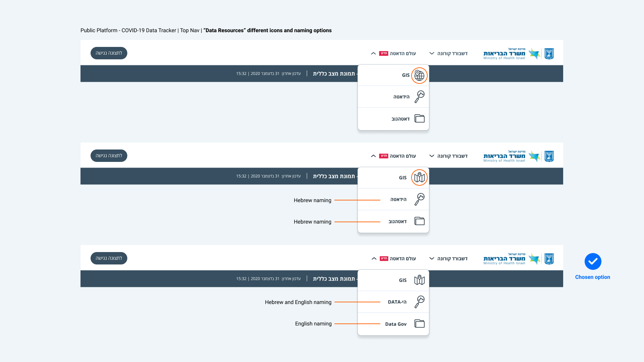Viewport: 644px width, 362px height.
Task: Click the blue Chosen option checkmark icon
Action: pos(593,261)
